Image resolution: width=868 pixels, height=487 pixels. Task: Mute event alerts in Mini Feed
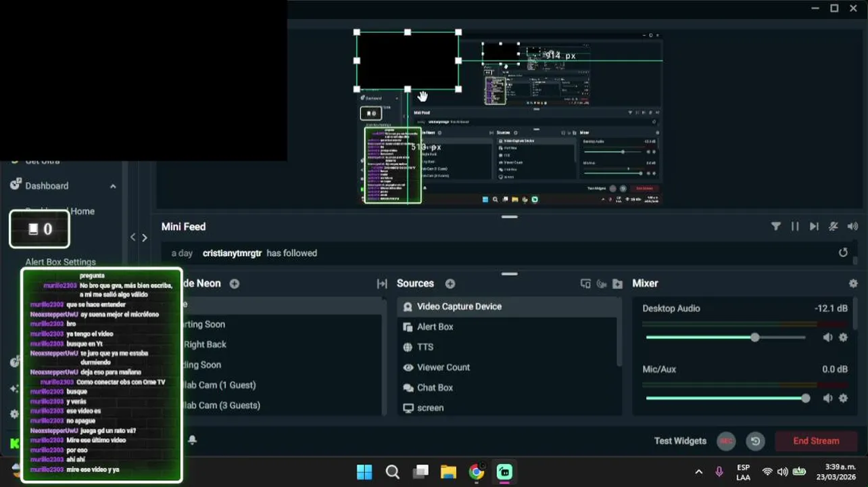point(834,227)
